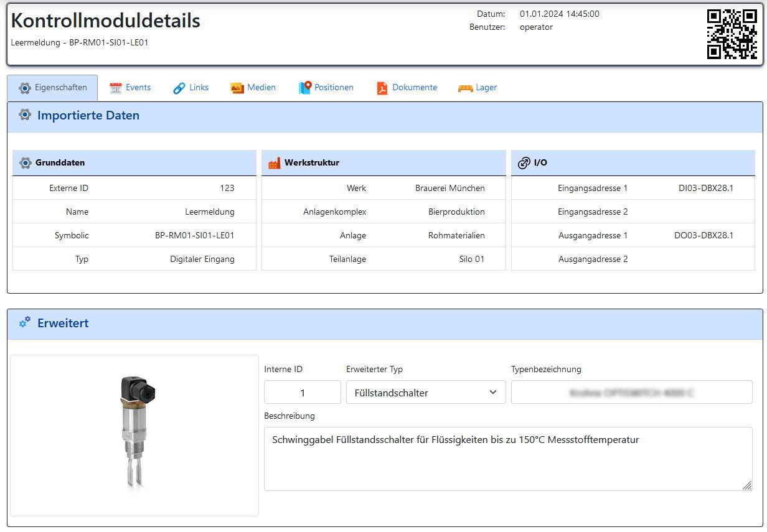This screenshot has height=532, width=767.
Task: Click the Grunddaten card header text
Action: [x=60, y=163]
